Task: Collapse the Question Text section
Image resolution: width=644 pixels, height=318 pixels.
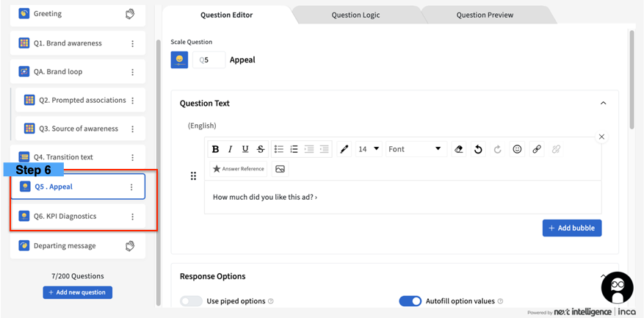Action: click(603, 104)
